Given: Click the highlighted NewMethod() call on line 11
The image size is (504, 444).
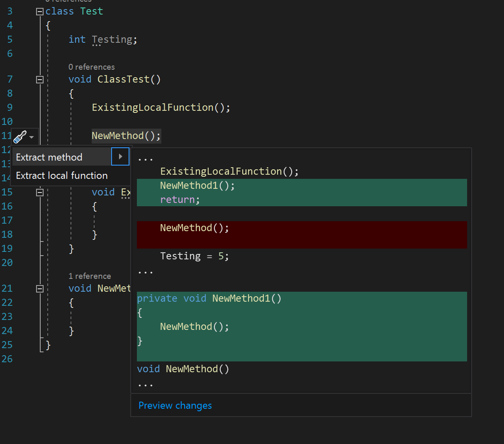Looking at the screenshot, I should (126, 136).
